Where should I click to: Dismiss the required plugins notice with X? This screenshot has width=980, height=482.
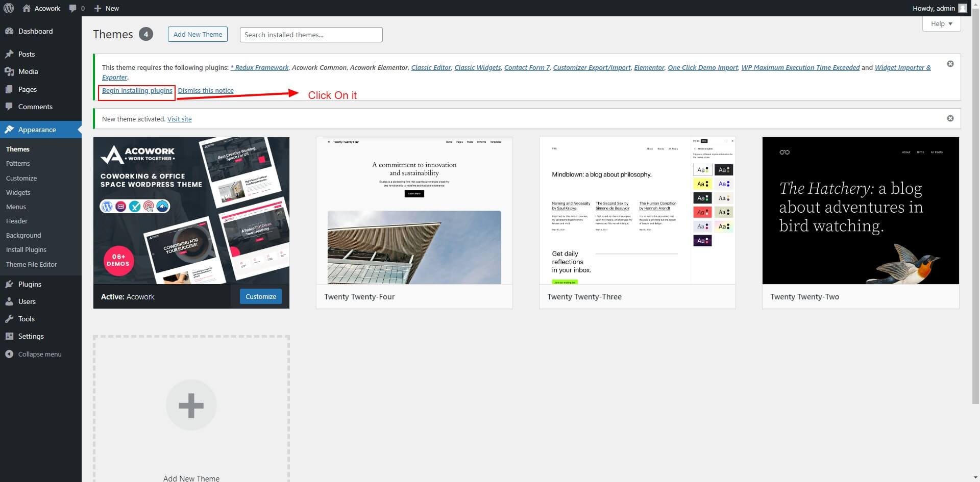tap(950, 64)
